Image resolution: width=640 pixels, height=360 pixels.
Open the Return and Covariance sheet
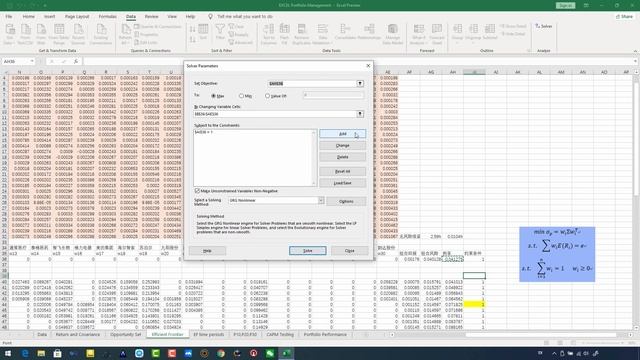pyautogui.click(x=78, y=335)
